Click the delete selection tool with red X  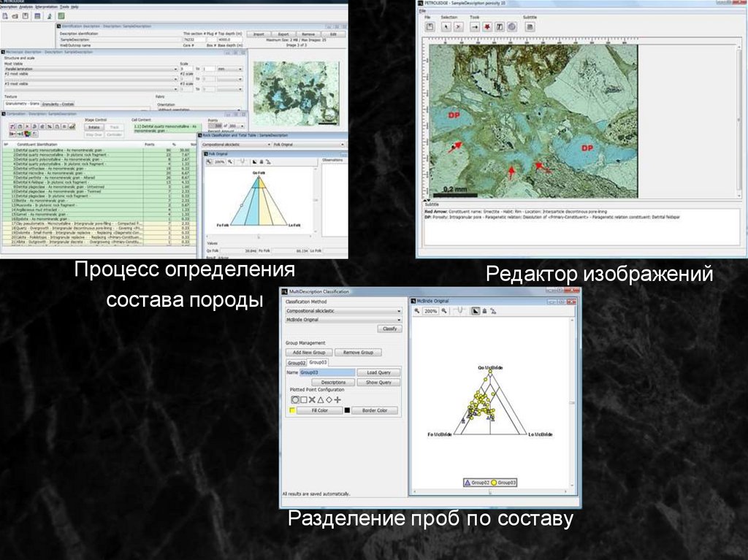click(x=459, y=27)
